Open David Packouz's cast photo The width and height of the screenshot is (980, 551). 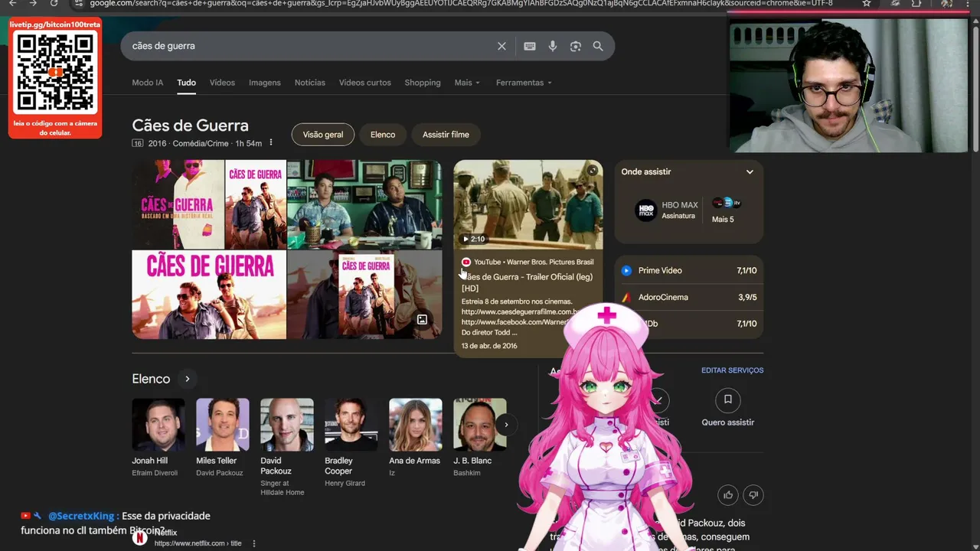pyautogui.click(x=287, y=425)
